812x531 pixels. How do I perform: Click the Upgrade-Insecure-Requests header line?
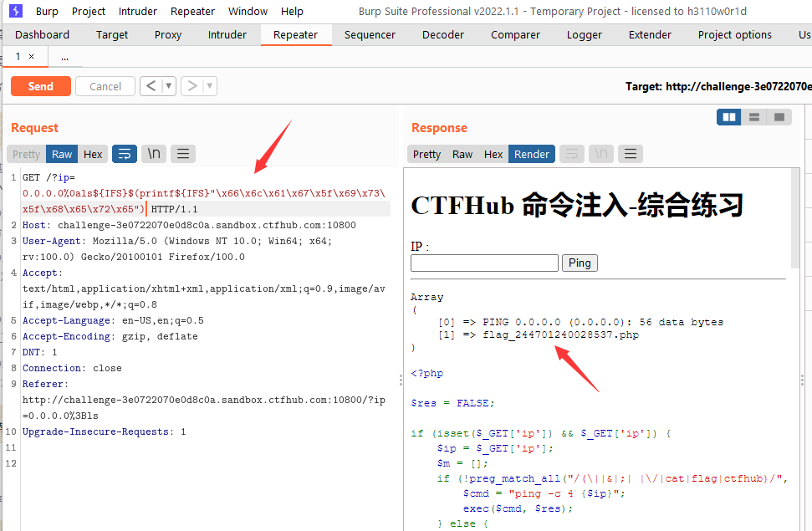click(x=104, y=431)
